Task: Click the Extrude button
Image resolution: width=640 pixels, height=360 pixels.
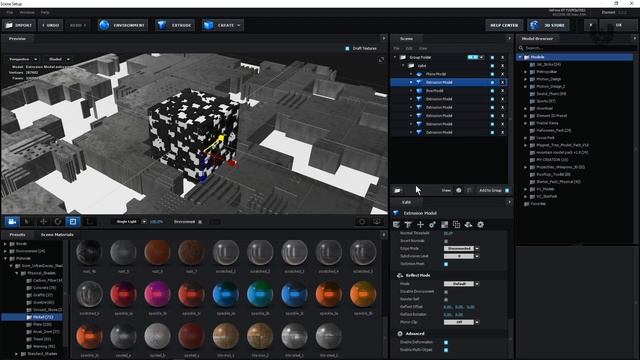Action: (x=176, y=25)
